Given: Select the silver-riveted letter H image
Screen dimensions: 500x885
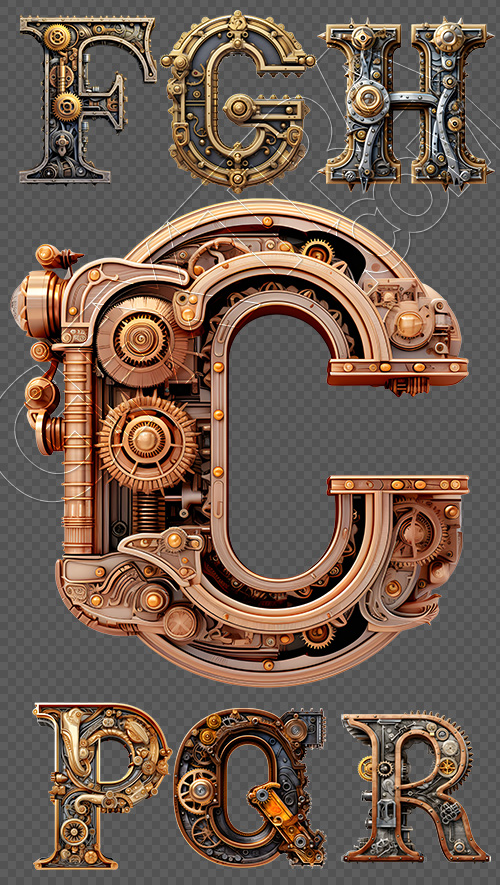Looking at the screenshot, I should 406,103.
